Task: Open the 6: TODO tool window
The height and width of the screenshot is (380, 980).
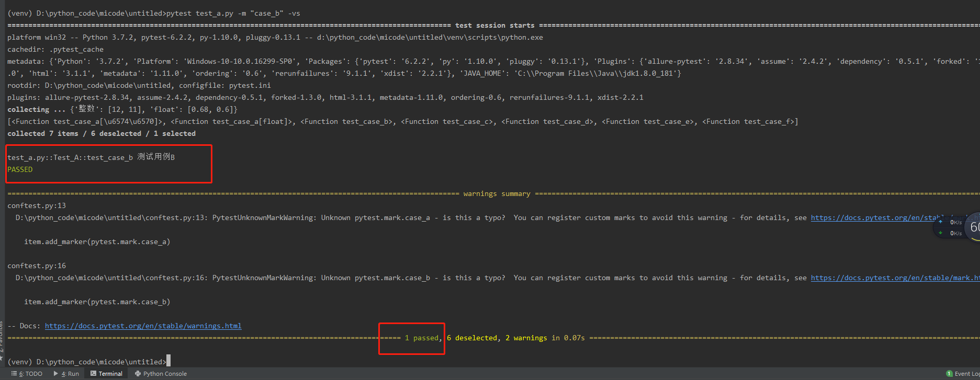Action: pyautogui.click(x=27, y=374)
